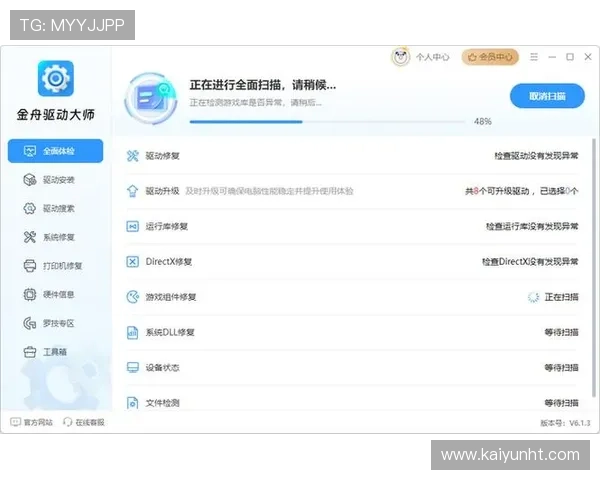Click the 驱动搜索 gear icon

tap(30, 208)
